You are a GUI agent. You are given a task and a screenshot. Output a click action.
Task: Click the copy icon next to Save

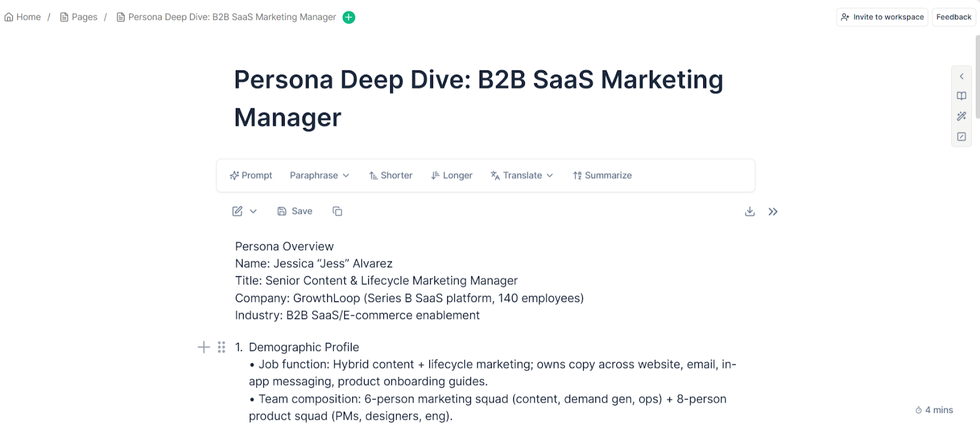click(337, 211)
